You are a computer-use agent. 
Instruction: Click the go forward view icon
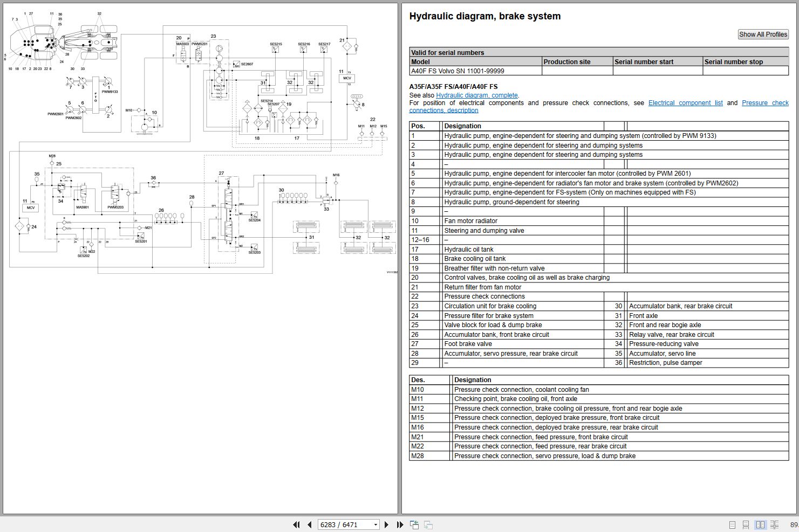pos(428,524)
